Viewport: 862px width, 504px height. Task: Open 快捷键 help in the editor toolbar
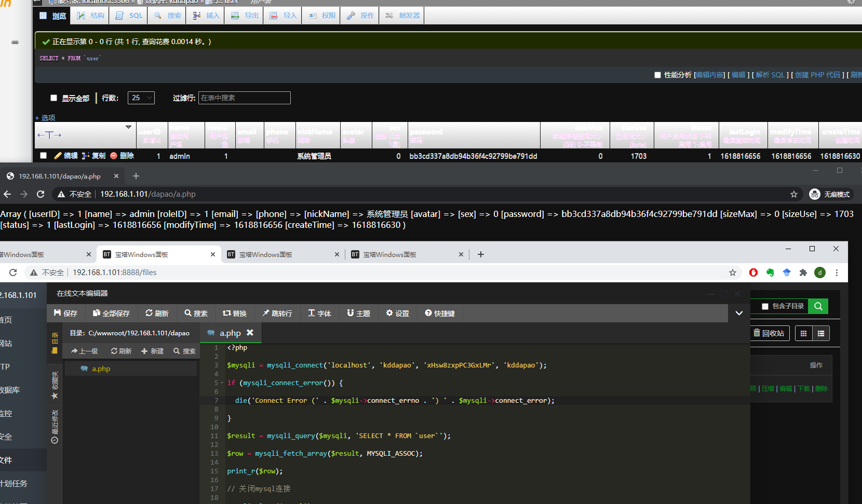click(x=440, y=313)
